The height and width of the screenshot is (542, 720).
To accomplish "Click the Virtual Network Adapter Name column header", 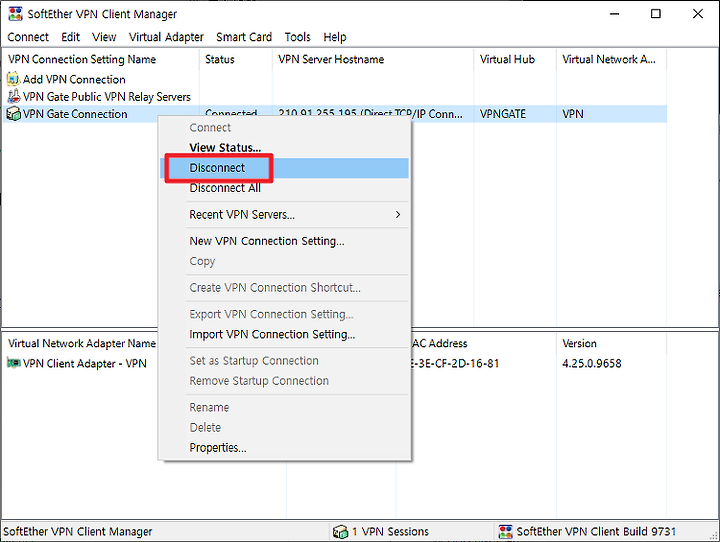I will pos(80,343).
